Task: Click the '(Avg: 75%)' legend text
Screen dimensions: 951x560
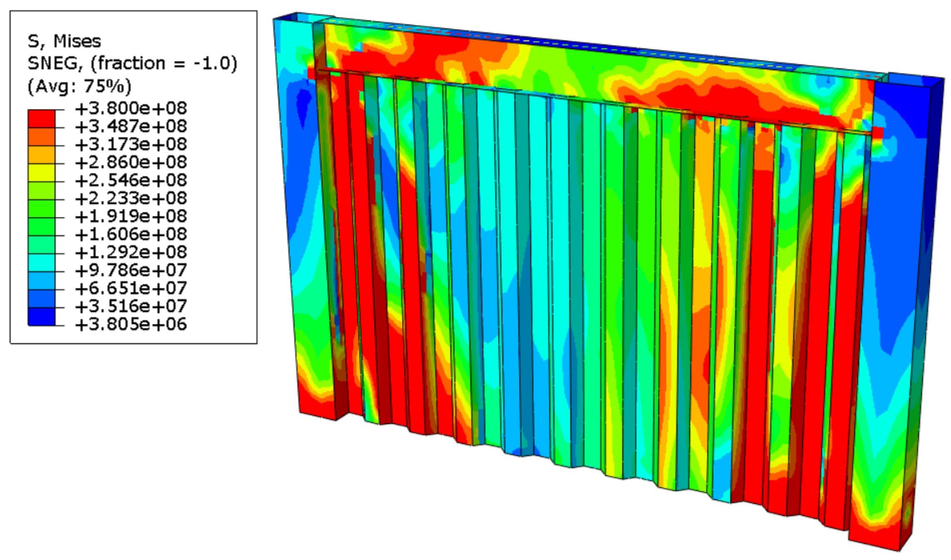Action: tap(79, 86)
